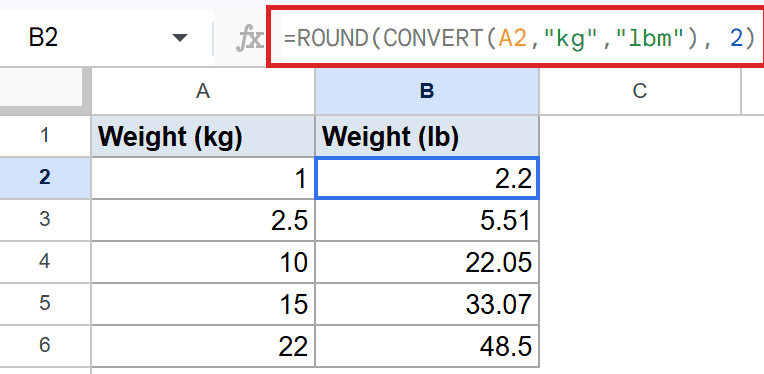Select cell A2 containing 1

(203, 178)
